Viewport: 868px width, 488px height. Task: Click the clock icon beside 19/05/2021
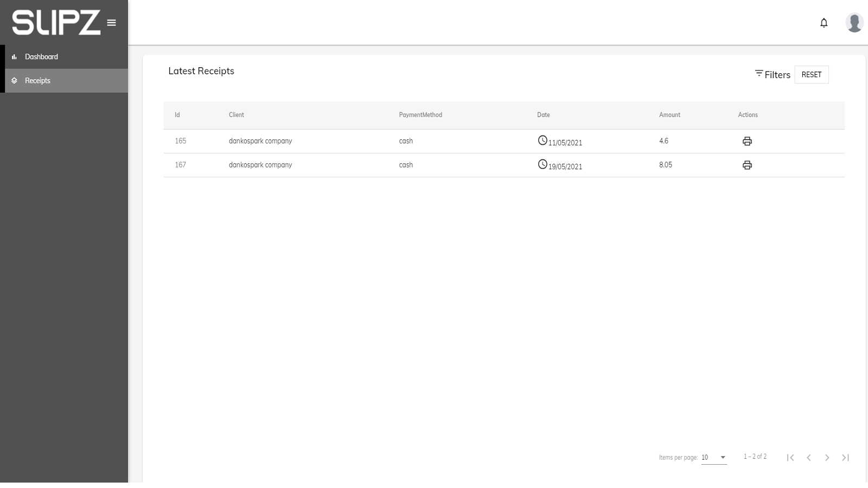542,164
